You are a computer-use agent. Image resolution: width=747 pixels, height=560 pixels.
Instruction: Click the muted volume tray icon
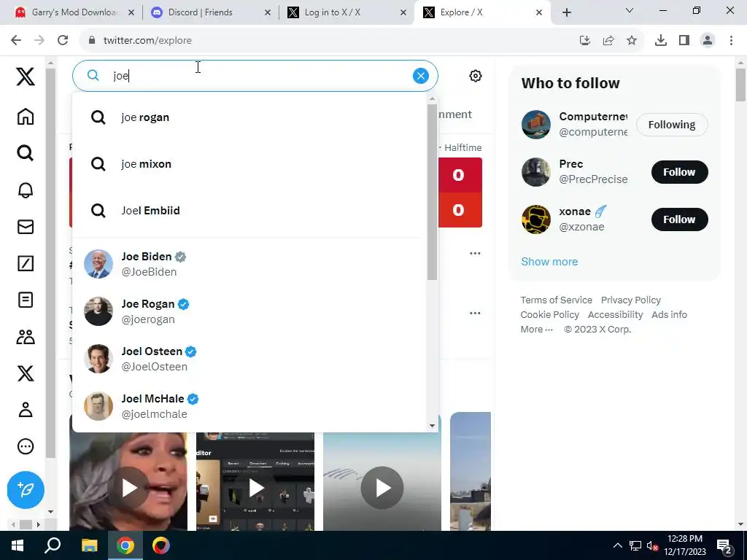point(652,545)
